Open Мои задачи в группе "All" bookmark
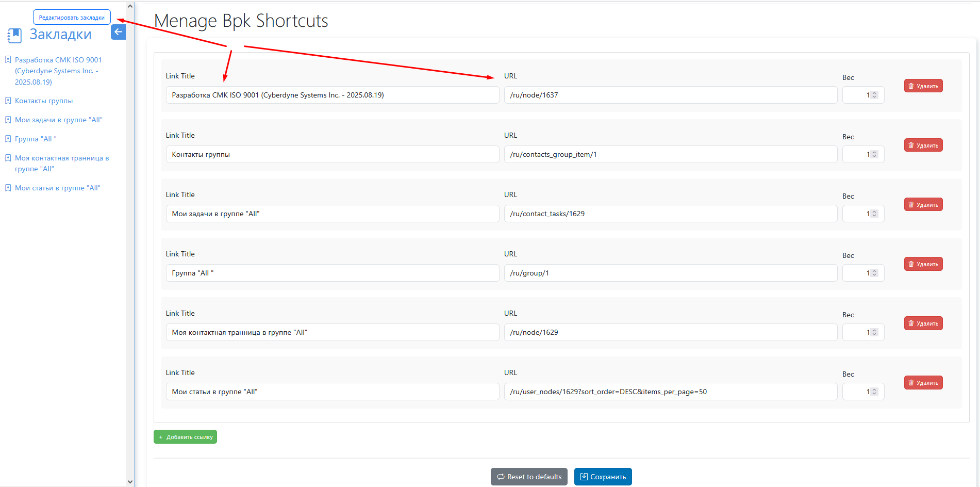The height and width of the screenshot is (487, 980). (58, 120)
